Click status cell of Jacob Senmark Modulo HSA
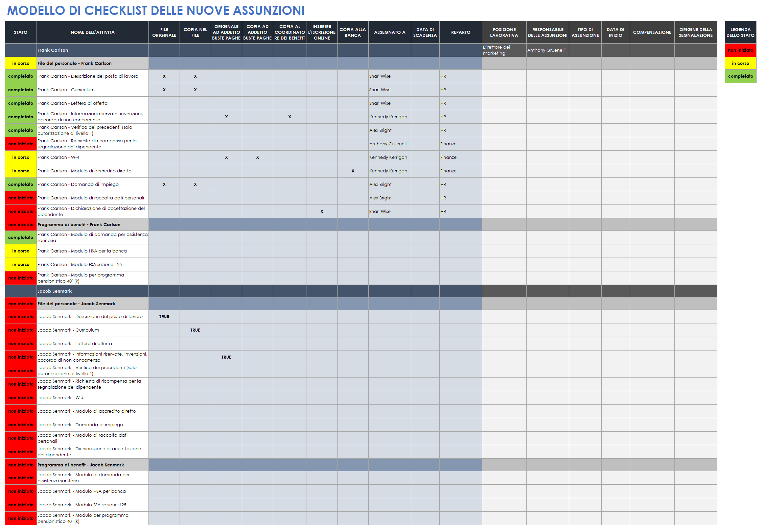The height and width of the screenshot is (532, 763). click(21, 491)
